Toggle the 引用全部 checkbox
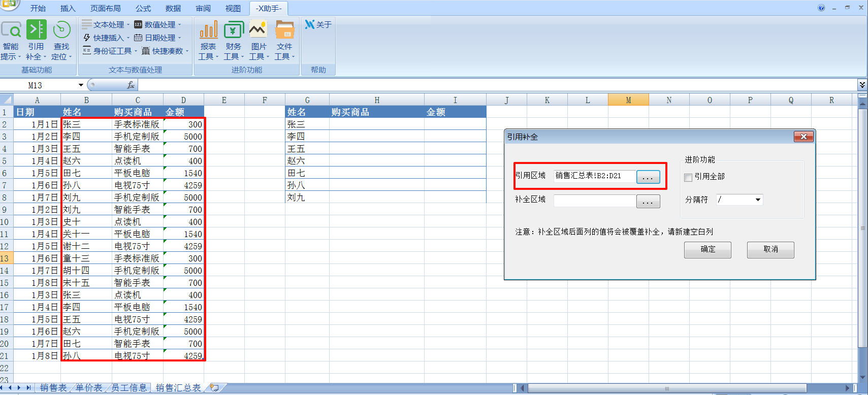The width and height of the screenshot is (868, 395). tap(688, 177)
